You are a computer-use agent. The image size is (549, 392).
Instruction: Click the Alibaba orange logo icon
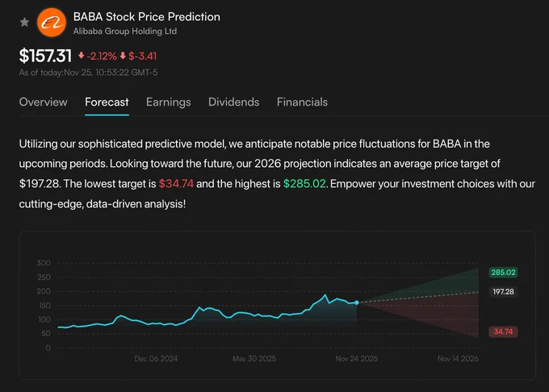pyautogui.click(x=52, y=23)
